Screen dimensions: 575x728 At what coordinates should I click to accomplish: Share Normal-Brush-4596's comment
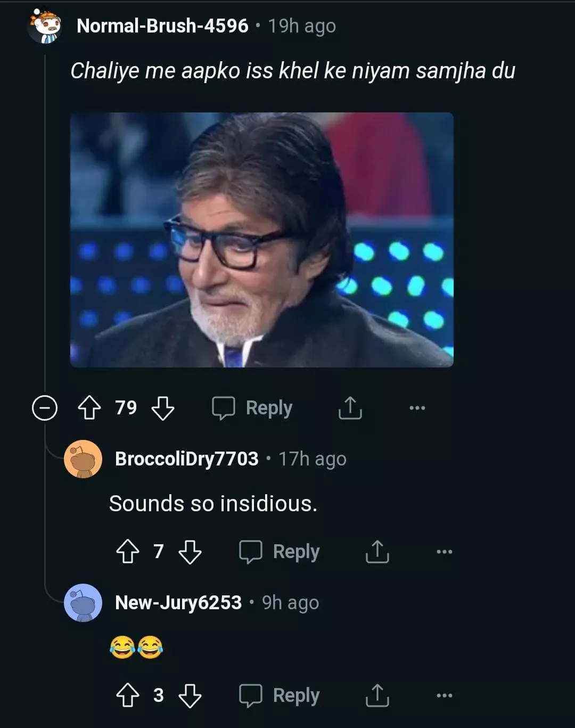(x=350, y=408)
